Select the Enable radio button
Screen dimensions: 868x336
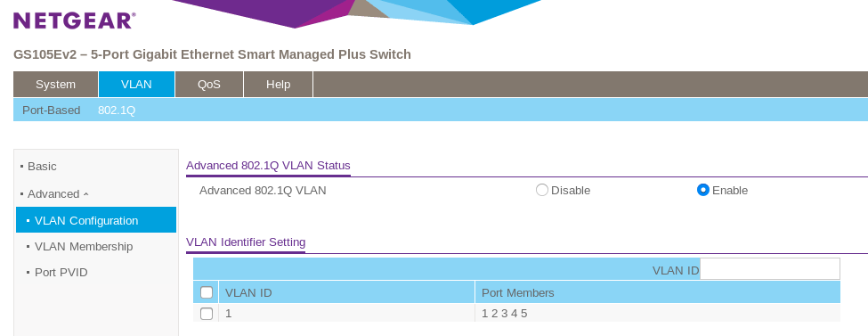(703, 190)
